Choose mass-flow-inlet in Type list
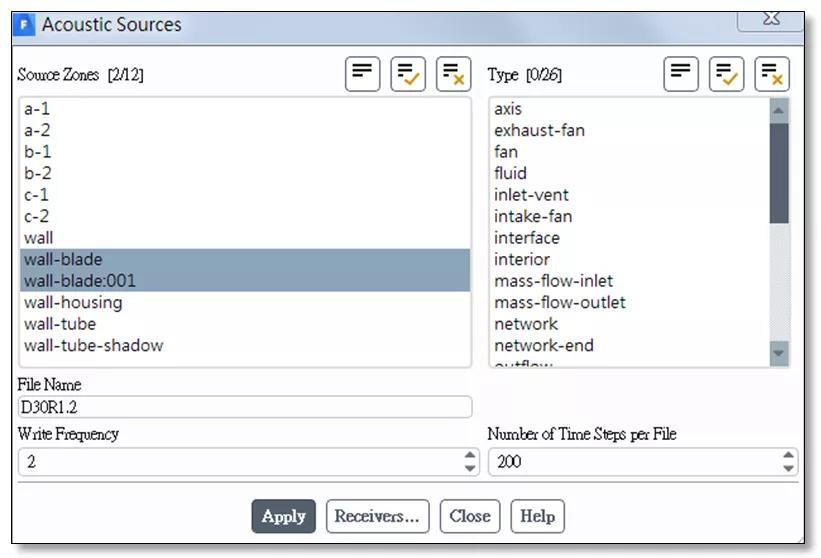 (x=553, y=281)
